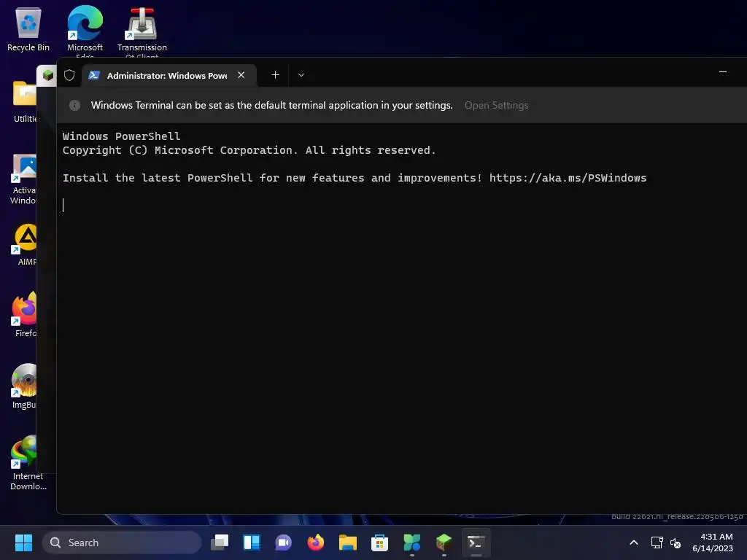Minimize the Windows Terminal window

723,72
